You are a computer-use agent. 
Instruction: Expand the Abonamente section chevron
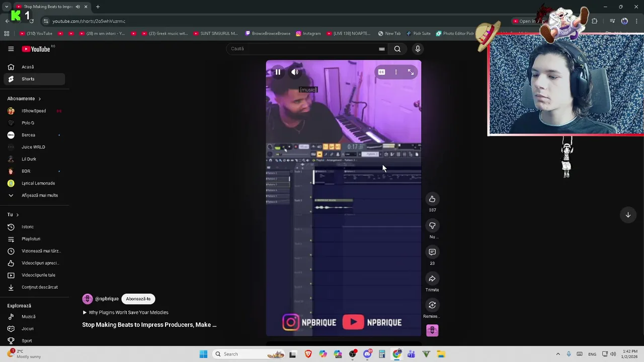click(39, 99)
